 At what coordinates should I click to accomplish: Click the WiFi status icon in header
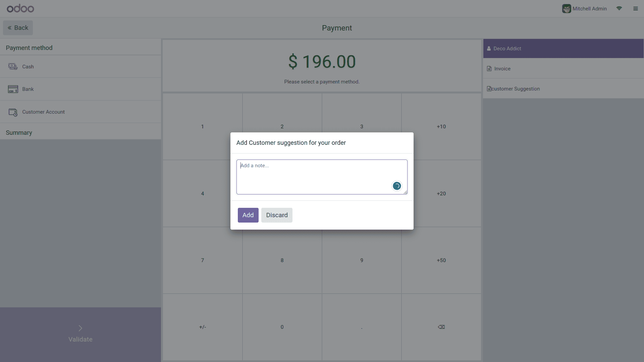point(619,8)
